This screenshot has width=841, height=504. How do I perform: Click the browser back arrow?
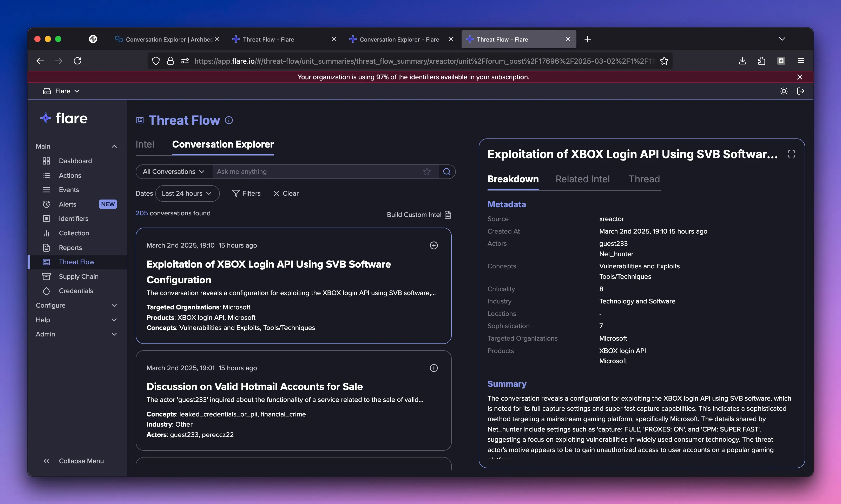(40, 61)
